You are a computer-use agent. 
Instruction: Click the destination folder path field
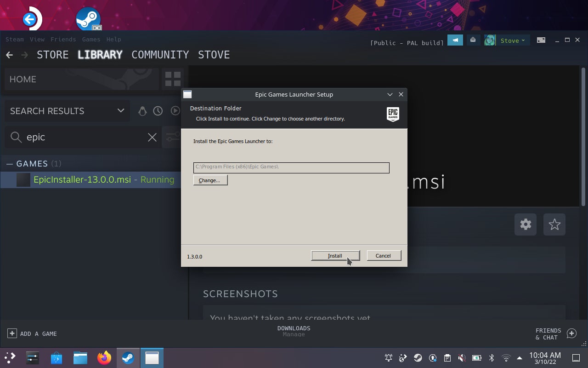tap(292, 167)
